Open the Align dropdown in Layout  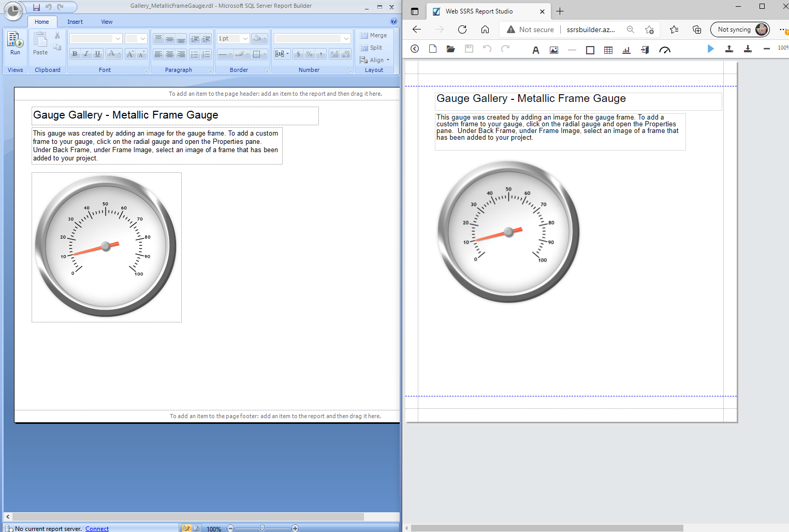(375, 60)
